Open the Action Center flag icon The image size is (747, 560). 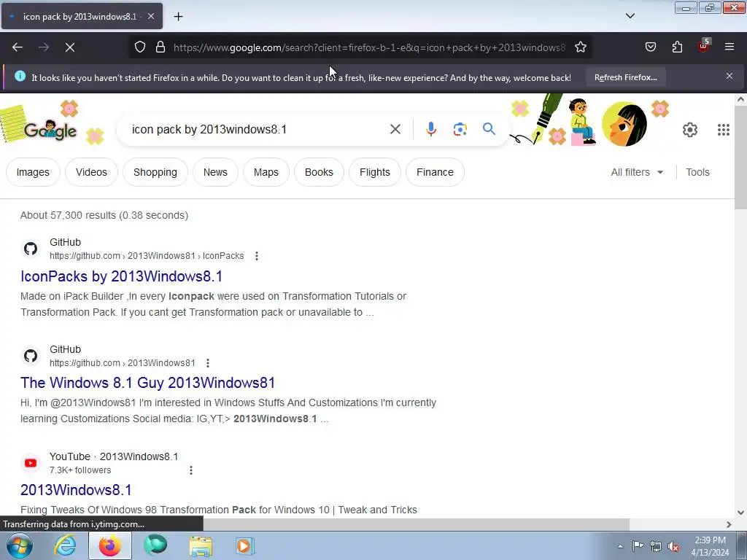point(638,545)
